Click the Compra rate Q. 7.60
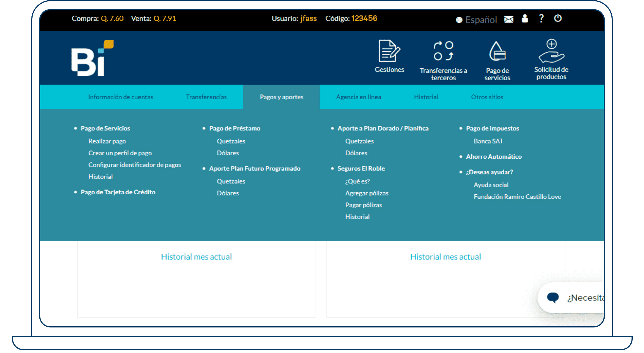This screenshot has height=353, width=644. (112, 19)
